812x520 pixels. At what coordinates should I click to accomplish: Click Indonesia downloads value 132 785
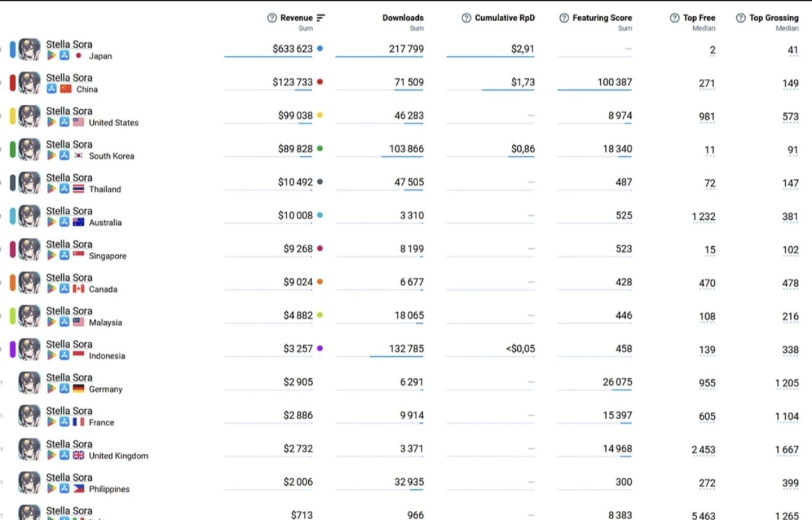click(x=407, y=349)
